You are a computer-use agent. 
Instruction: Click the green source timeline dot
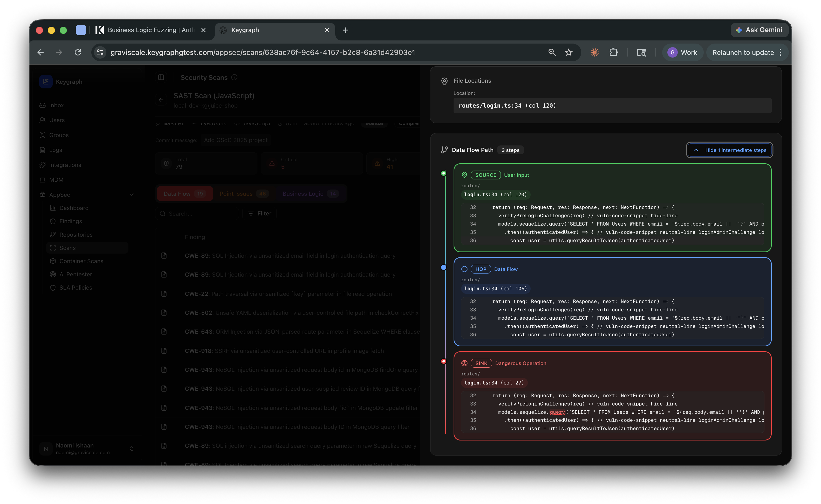(x=443, y=173)
